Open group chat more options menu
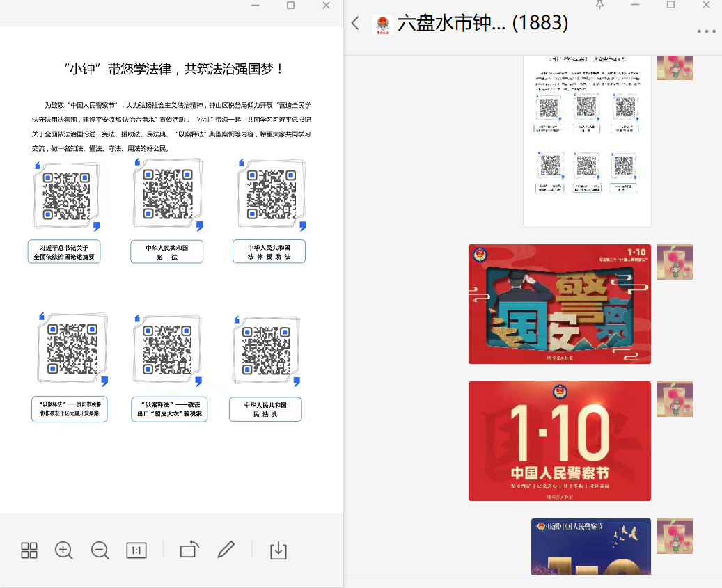 706,31
